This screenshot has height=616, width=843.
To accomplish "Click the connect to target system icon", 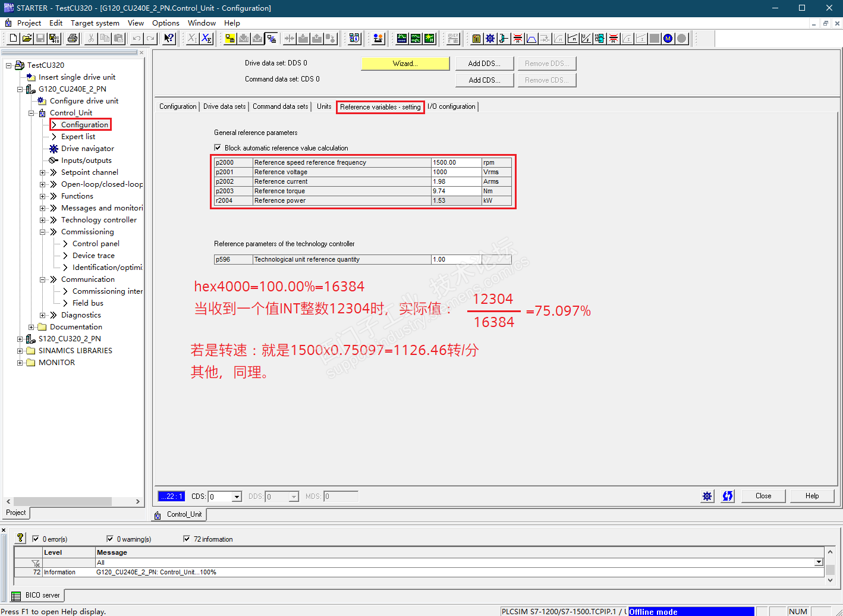I will [x=229, y=39].
